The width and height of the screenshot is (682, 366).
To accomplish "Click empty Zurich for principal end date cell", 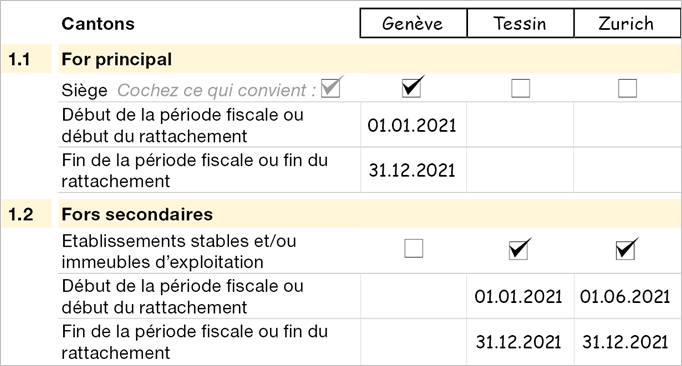I will click(x=627, y=170).
